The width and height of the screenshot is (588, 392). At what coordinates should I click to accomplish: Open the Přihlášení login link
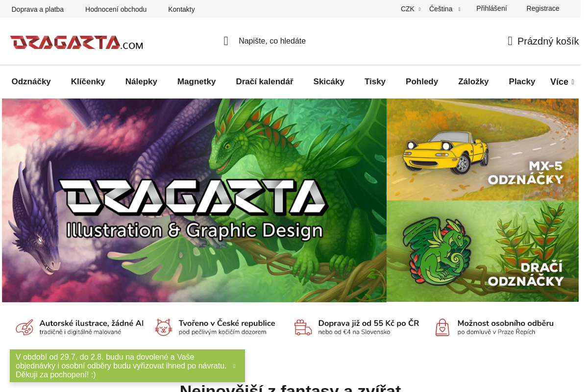(x=491, y=8)
